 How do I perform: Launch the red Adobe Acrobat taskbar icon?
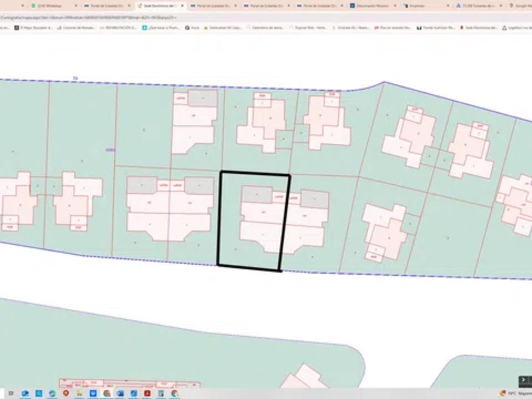coord(148,394)
